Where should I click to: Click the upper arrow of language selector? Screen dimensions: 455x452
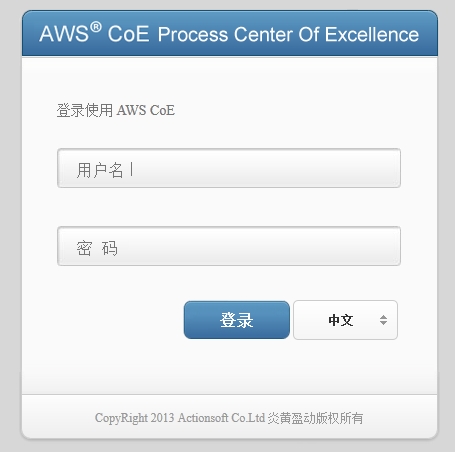[383, 317]
